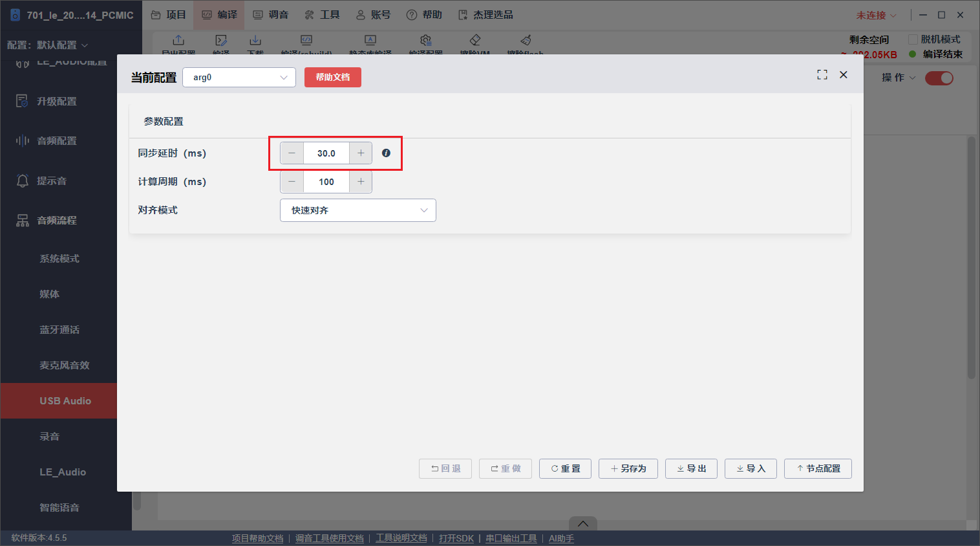Viewport: 980px width, 546px height.
Task: Expand the dialog with the fullscreen icon
Action: [x=822, y=75]
